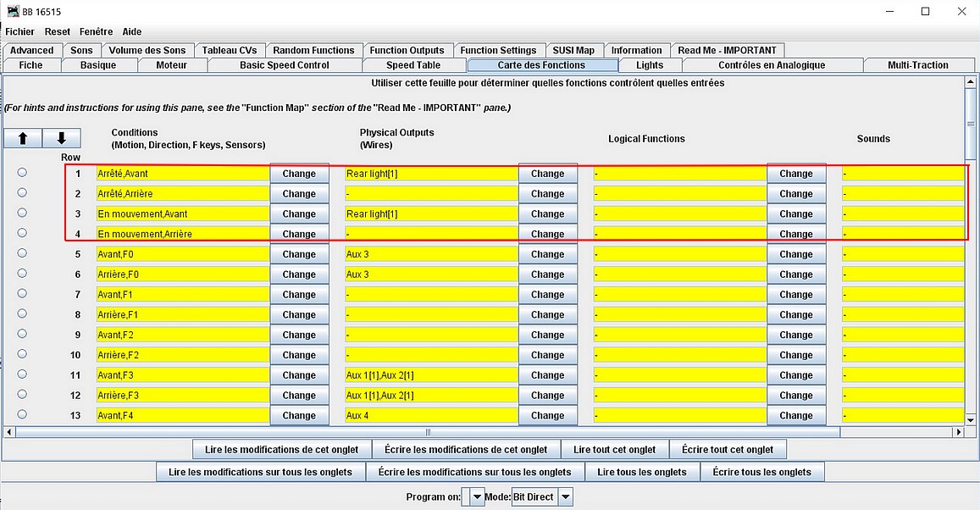The image size is (980, 510).
Task: Switch to the Random Functions tab
Action: pos(313,51)
